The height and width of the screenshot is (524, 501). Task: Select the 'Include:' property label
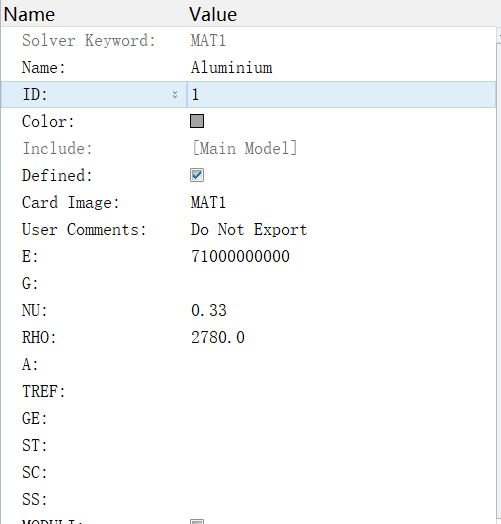tap(57, 148)
